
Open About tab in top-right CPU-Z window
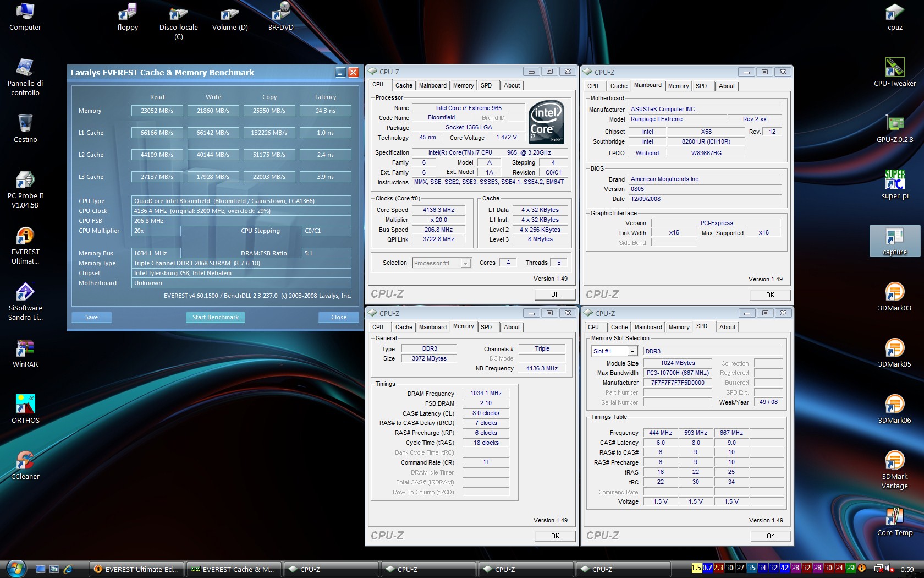(727, 86)
